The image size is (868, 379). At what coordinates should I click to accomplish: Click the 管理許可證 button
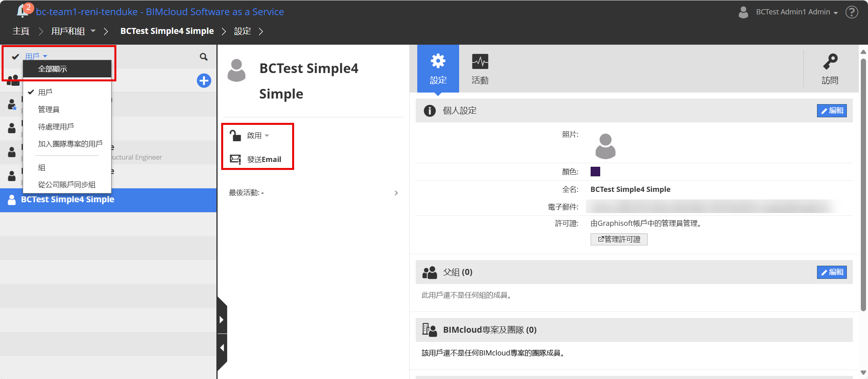(619, 239)
